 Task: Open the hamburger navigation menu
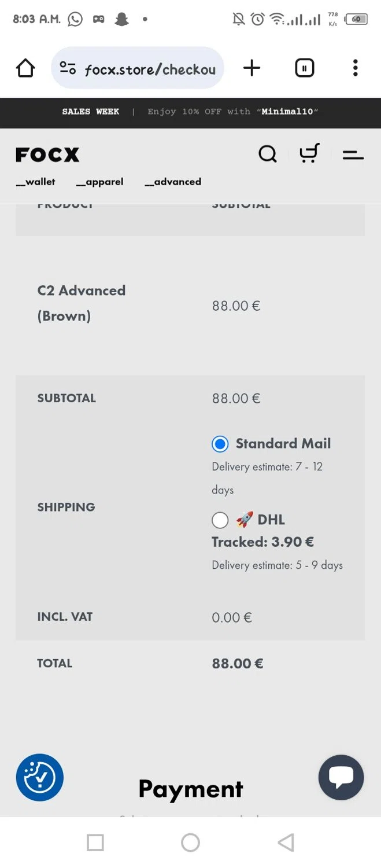point(353,155)
